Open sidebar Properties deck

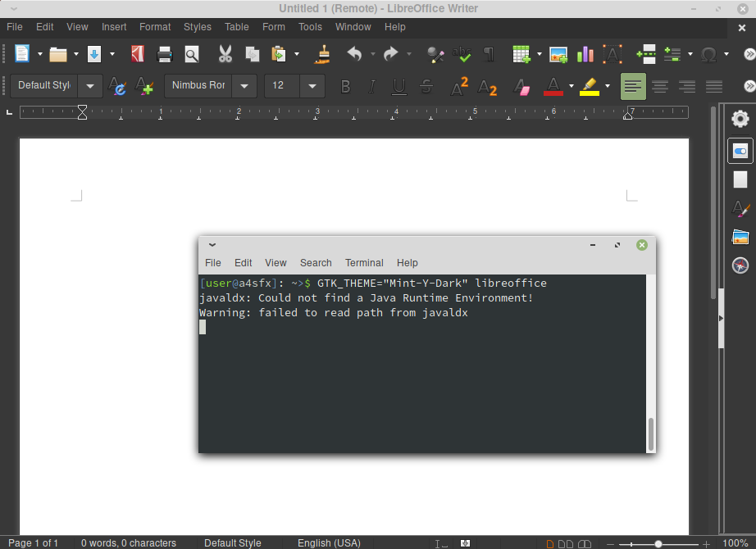740,152
